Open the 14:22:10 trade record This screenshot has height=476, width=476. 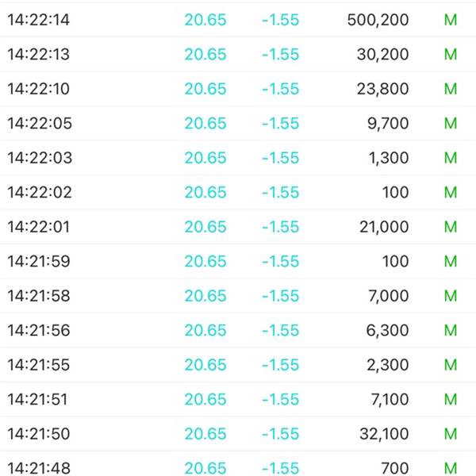click(x=238, y=89)
